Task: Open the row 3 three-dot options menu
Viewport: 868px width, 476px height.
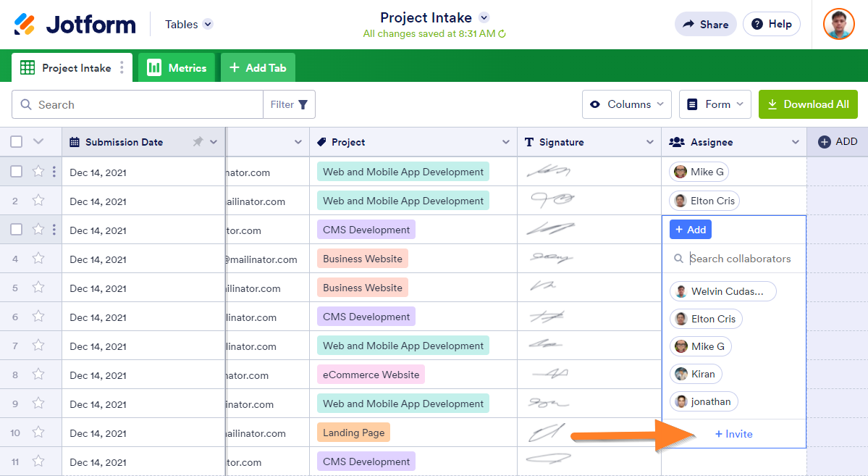Action: [x=54, y=230]
